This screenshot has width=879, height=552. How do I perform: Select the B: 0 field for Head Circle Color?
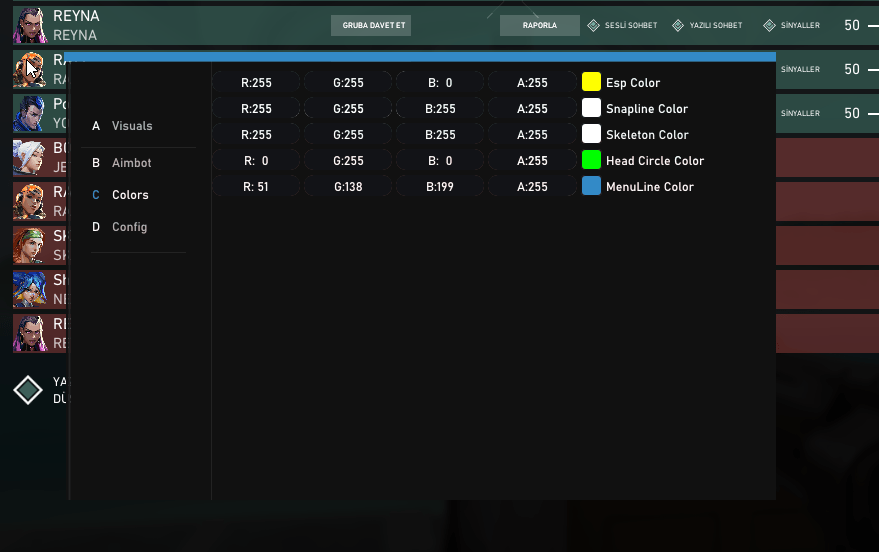click(x=440, y=161)
